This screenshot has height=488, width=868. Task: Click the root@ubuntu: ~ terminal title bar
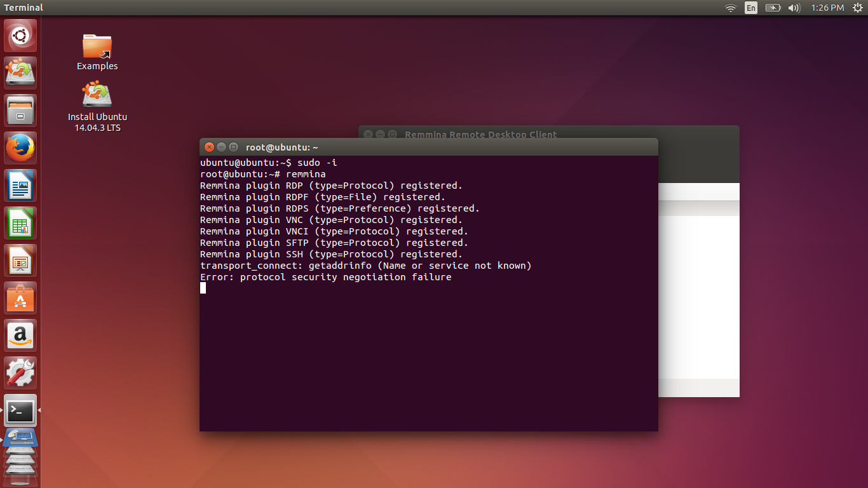[429, 147]
